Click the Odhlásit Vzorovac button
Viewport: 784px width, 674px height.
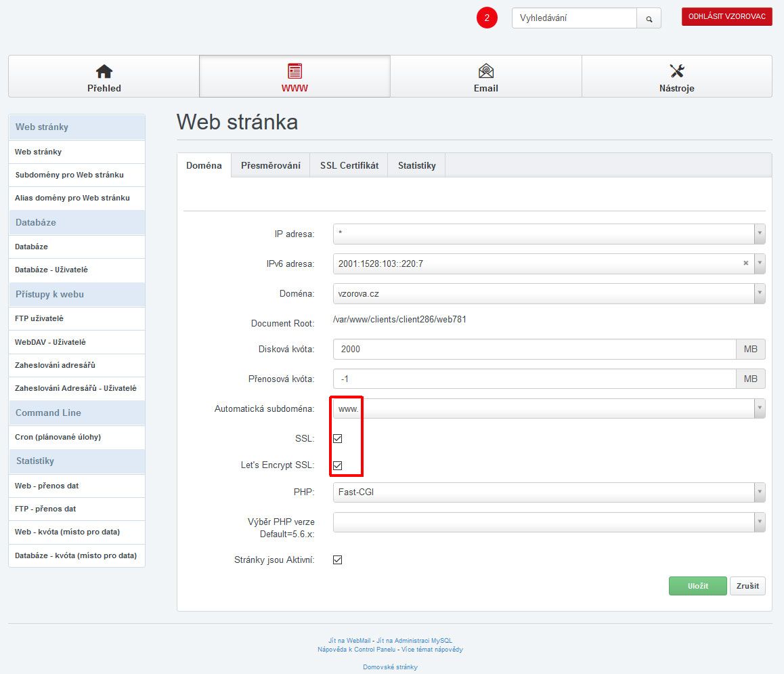pyautogui.click(x=726, y=17)
